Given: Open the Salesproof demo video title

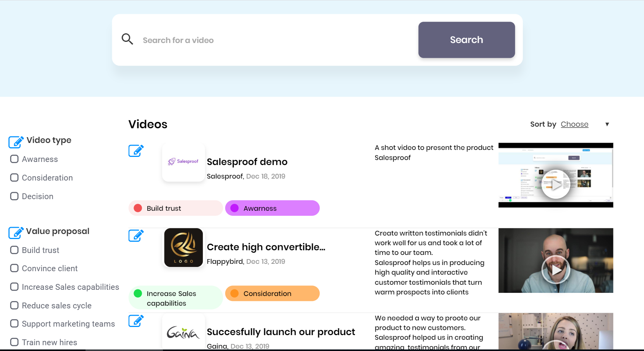Looking at the screenshot, I should (247, 162).
